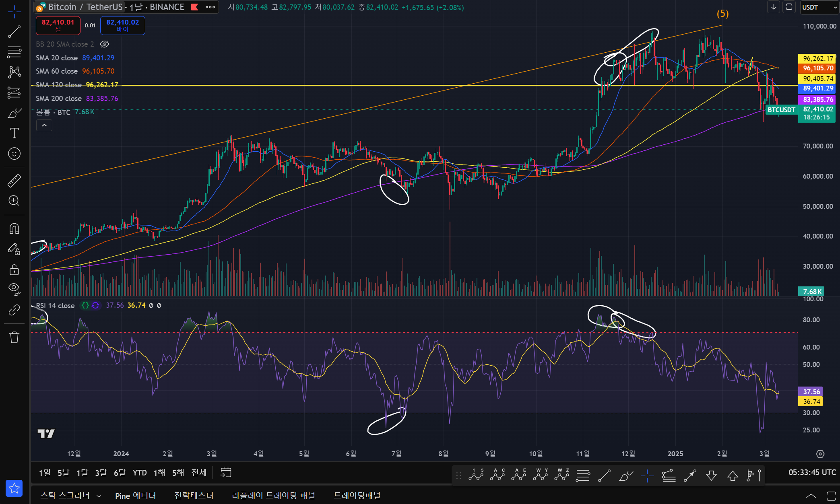
Task: Open the three-dots more menu next to BINANCE
Action: click(x=210, y=7)
